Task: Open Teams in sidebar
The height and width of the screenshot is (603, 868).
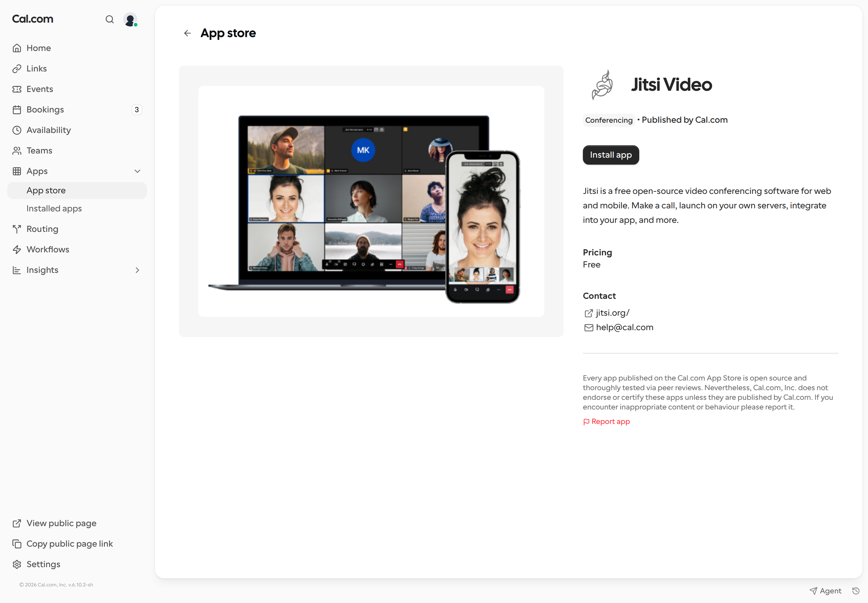Action: tap(77, 150)
